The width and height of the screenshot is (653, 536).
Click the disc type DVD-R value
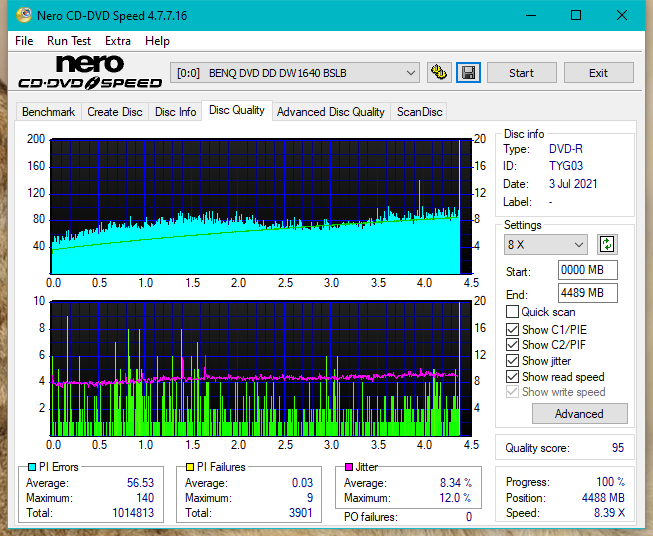[x=566, y=149]
